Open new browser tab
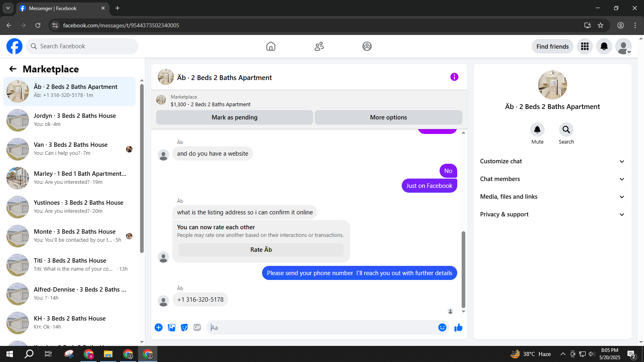The height and width of the screenshot is (362, 644). click(118, 8)
